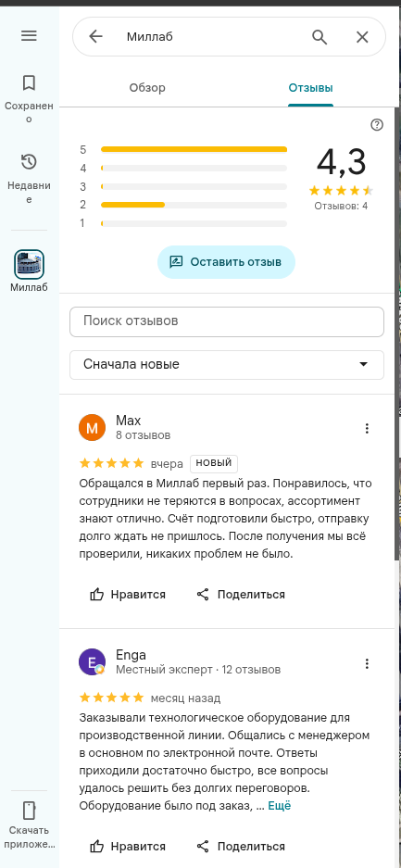Open the Сначала новые sort dropdown
401x868 pixels.
227,365
